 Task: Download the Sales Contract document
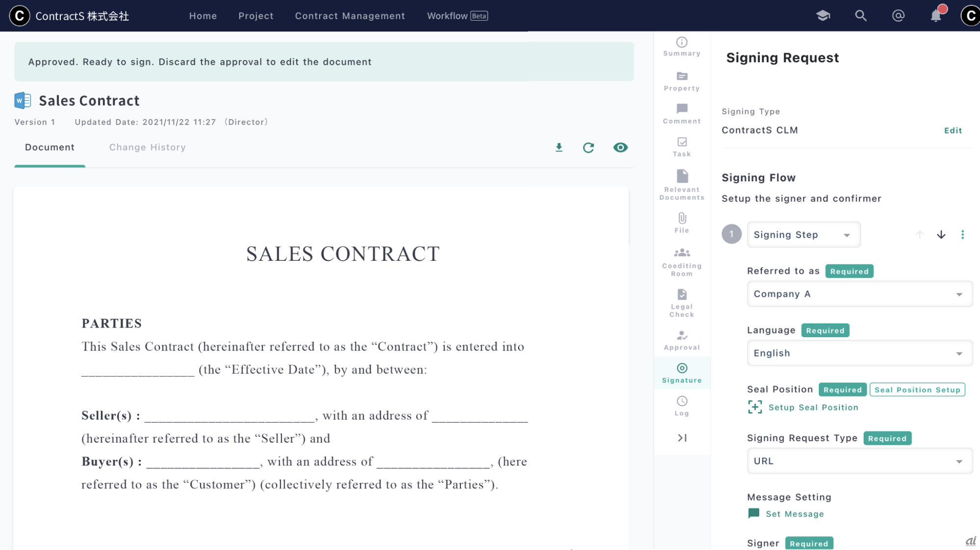tap(559, 148)
